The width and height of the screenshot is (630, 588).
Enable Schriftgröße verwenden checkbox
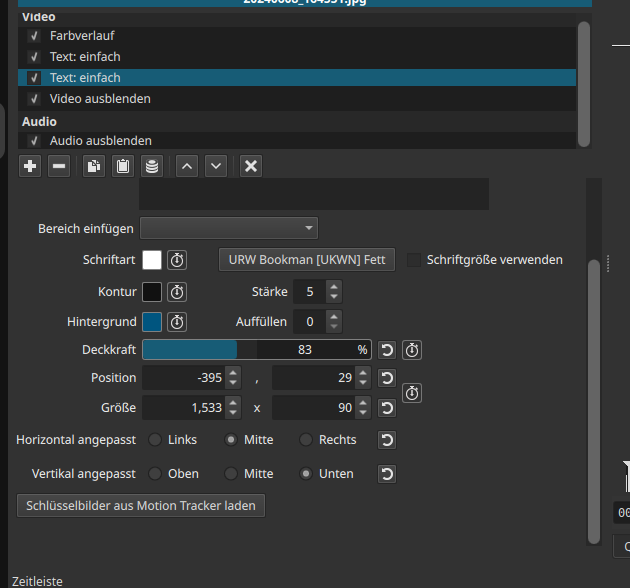(414, 260)
